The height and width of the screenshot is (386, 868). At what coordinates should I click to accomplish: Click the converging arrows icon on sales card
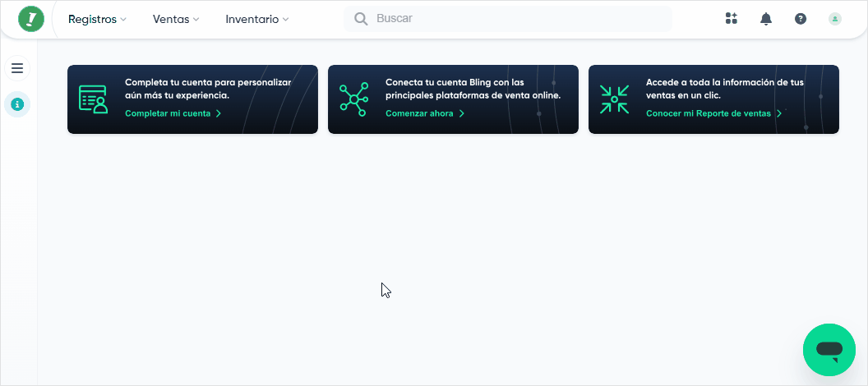pyautogui.click(x=615, y=99)
